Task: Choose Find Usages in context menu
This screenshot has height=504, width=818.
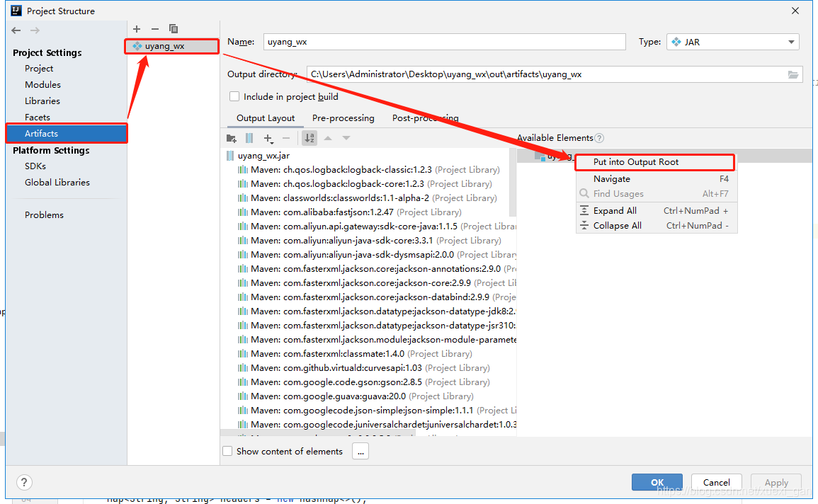Action: coord(657,194)
